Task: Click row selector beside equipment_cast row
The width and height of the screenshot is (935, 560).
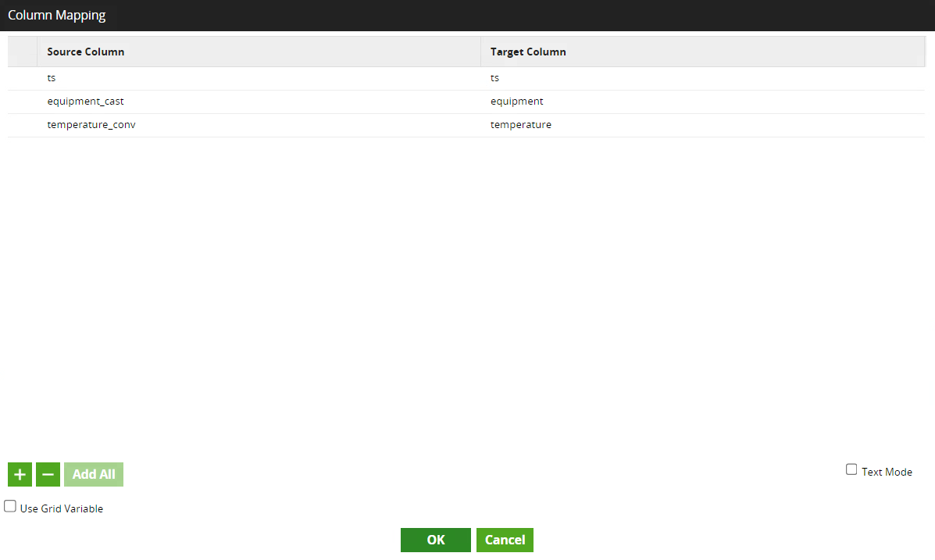Action: (22, 102)
